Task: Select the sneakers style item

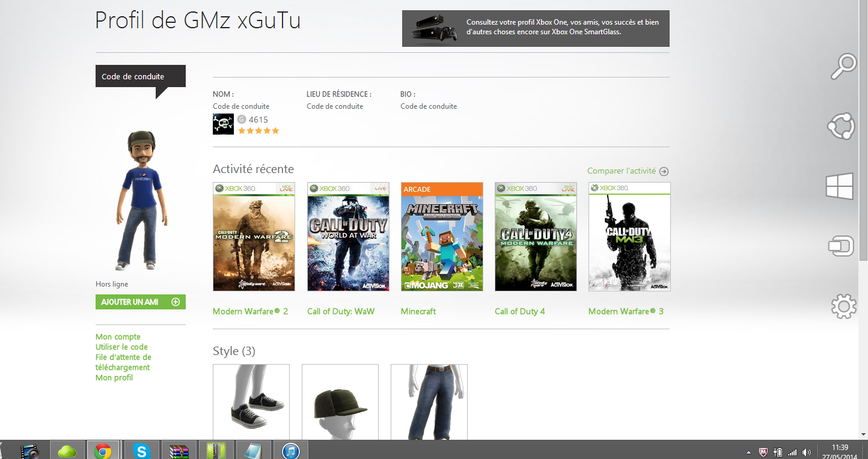Action: click(x=251, y=402)
